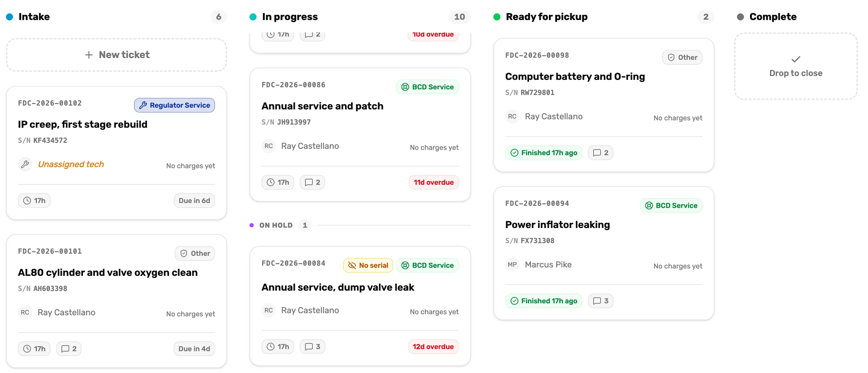Open comments on Power inflator leaking ticket
This screenshot has width=868, height=373.
601,301
